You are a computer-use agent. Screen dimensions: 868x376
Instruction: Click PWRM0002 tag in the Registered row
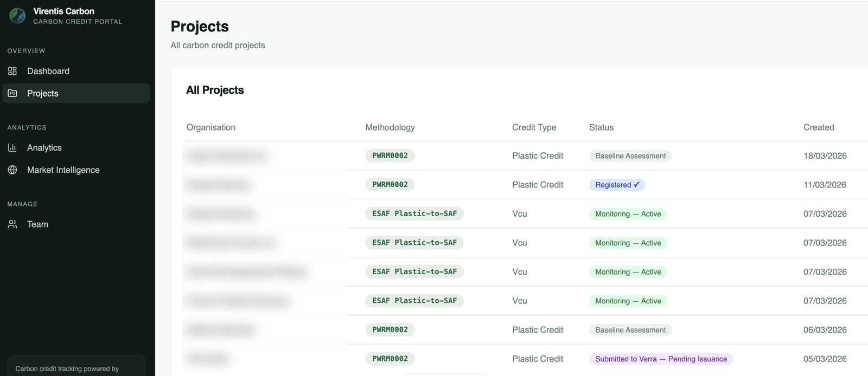coord(390,185)
